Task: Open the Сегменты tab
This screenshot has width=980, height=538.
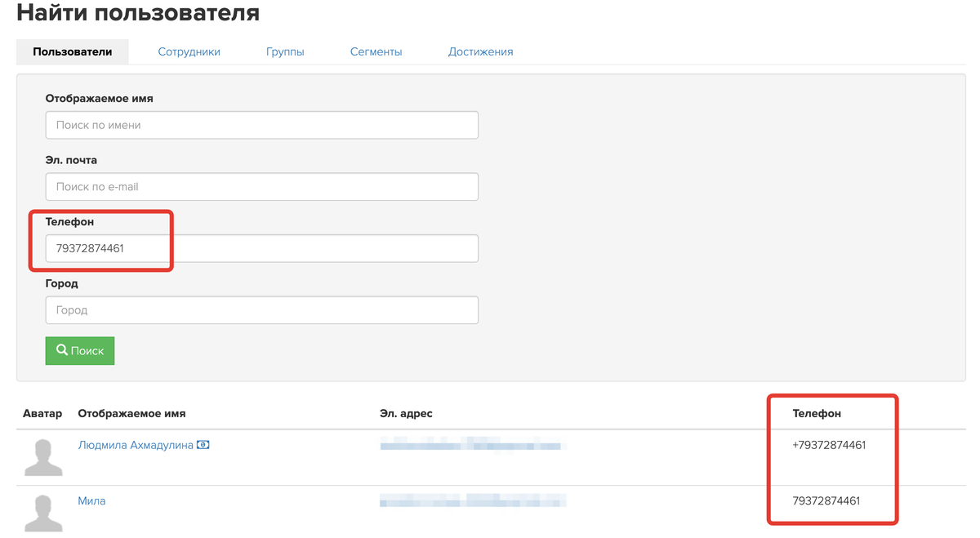Action: point(376,51)
